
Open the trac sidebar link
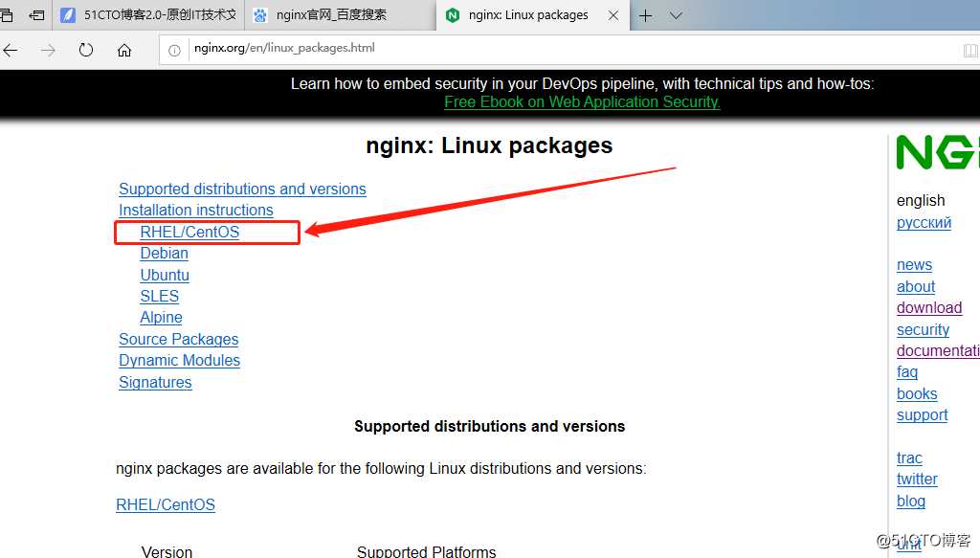[x=909, y=458]
